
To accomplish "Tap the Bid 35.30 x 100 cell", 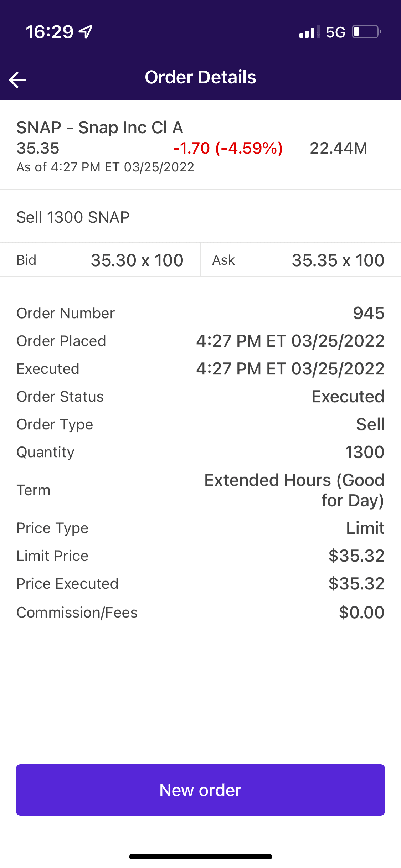I will tap(100, 260).
